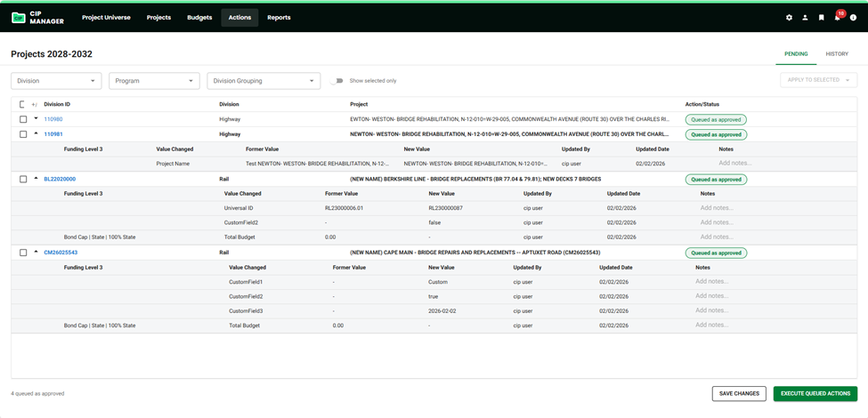This screenshot has width=868, height=418.
Task: Expand the 110980 project row
Action: 36,119
